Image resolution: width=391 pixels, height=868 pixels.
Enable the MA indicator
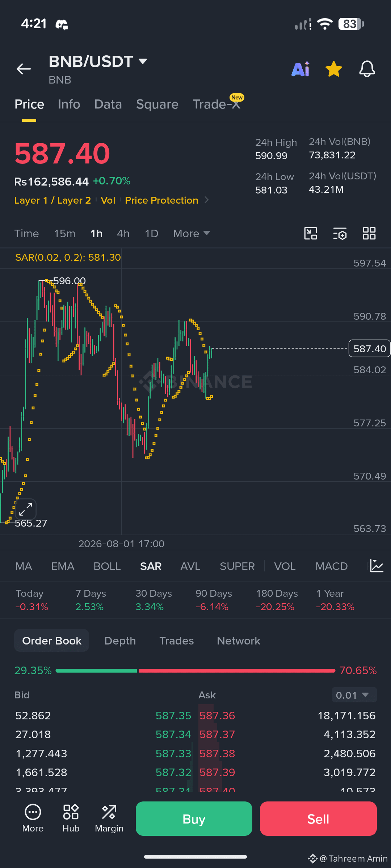24,566
